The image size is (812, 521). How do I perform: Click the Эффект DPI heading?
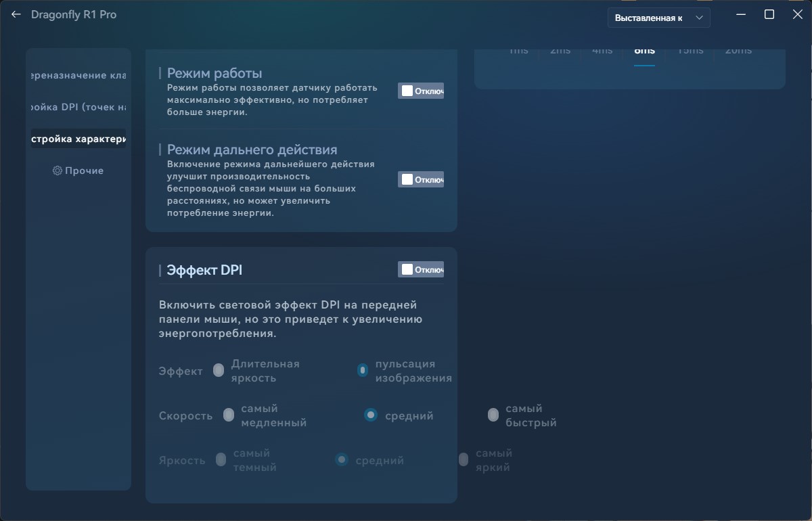[x=204, y=270]
